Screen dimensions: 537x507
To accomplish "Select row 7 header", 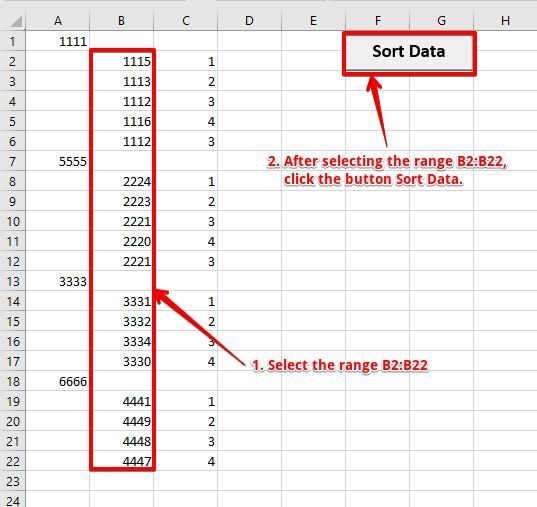I will tap(13, 161).
